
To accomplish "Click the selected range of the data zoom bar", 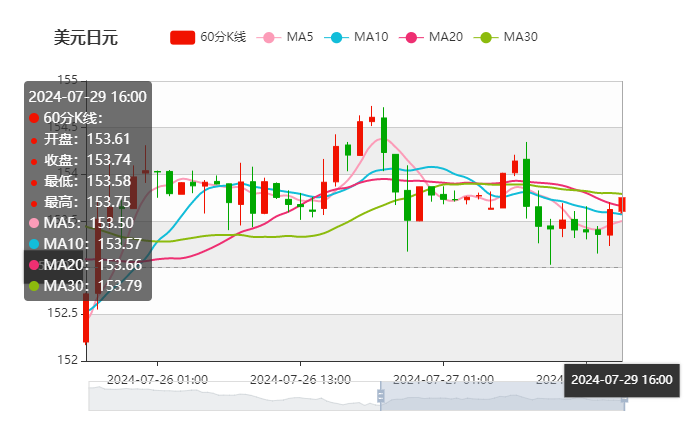I will point(502,396).
